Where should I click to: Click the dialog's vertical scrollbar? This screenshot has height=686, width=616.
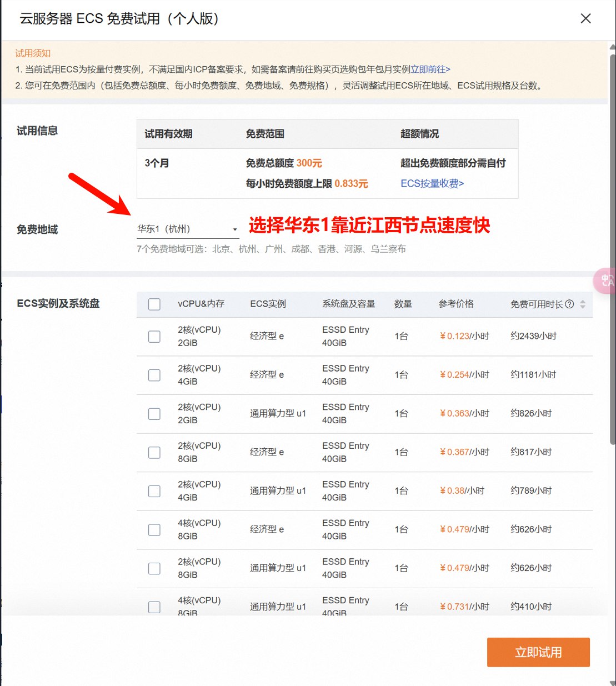[613, 250]
